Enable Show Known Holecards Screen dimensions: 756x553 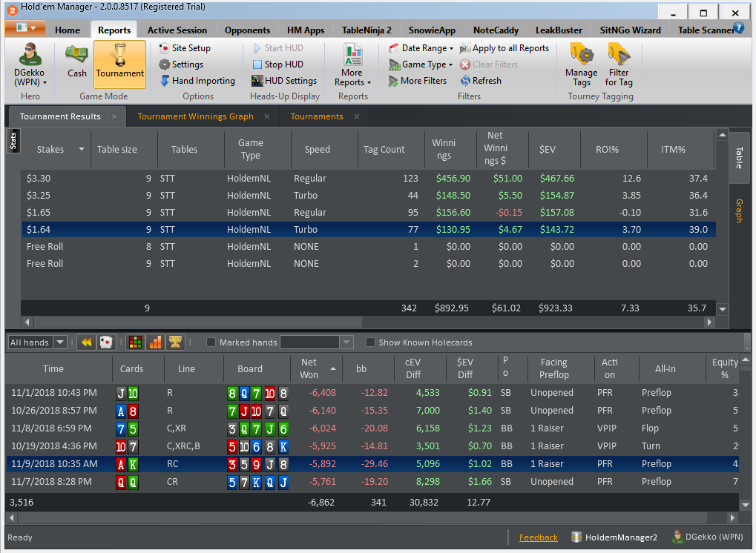(370, 342)
